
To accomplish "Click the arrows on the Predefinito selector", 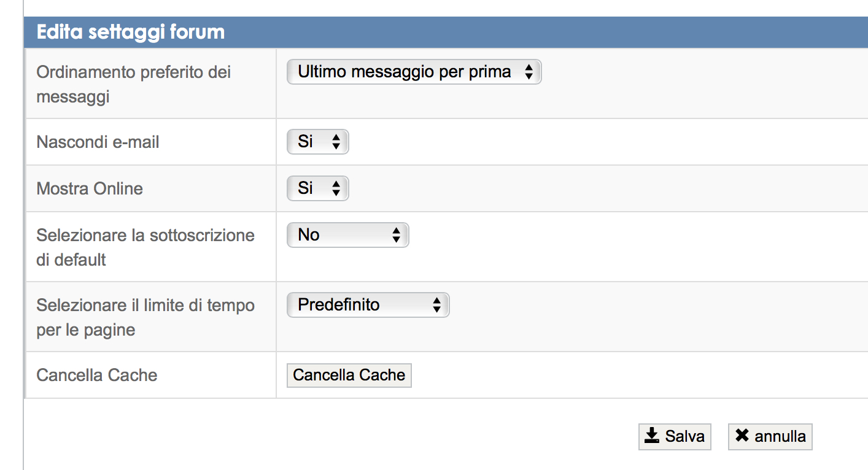I will [436, 305].
